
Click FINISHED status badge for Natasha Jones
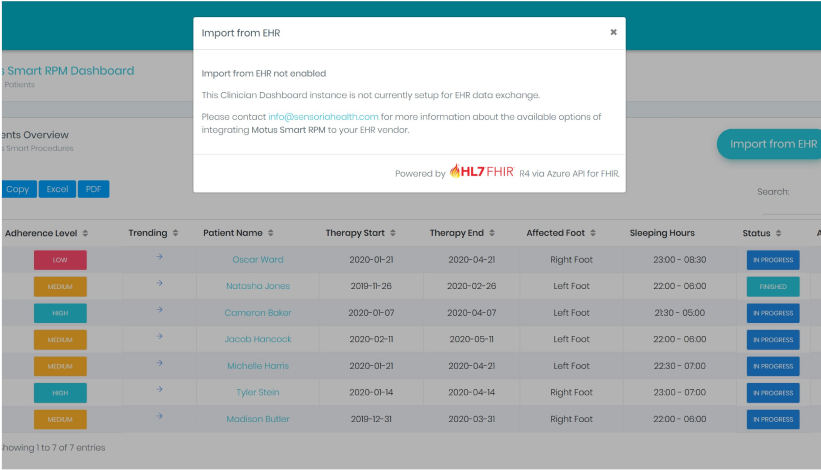773,286
